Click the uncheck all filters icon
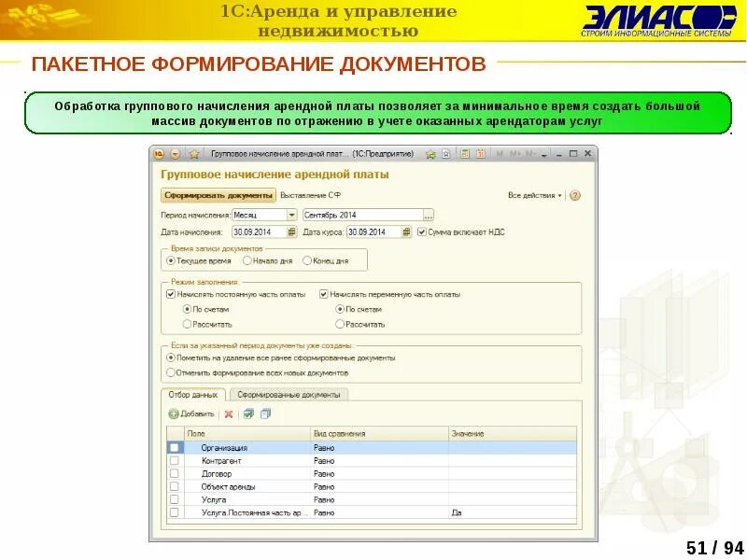 tap(265, 414)
